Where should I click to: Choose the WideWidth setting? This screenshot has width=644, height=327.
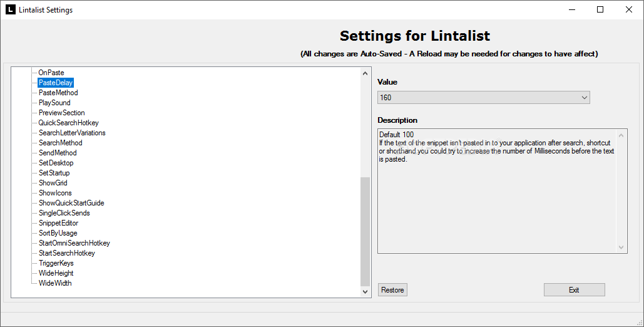click(55, 283)
